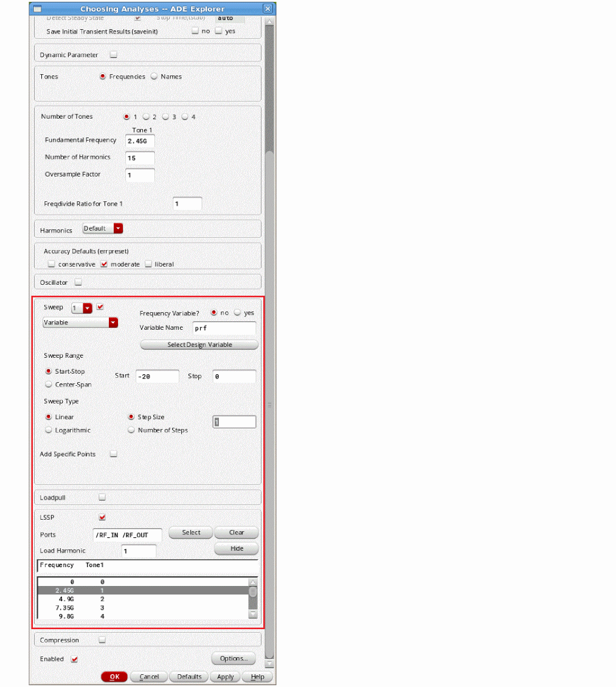Toggle the LSSP checkbox
The image size is (616, 687).
102,517
